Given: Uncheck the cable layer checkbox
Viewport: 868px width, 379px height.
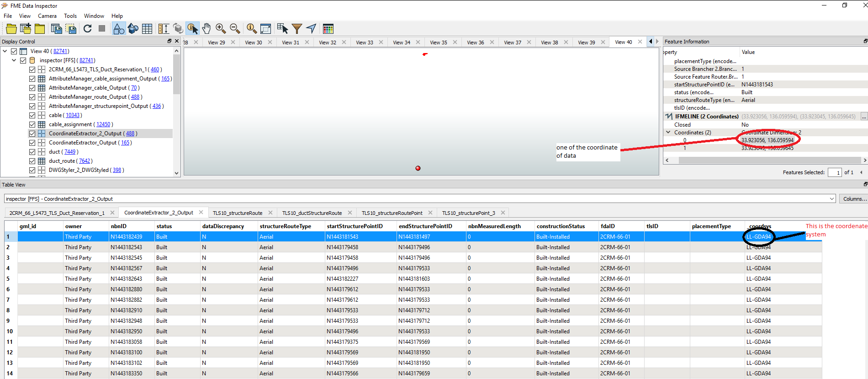Looking at the screenshot, I should tap(32, 115).
